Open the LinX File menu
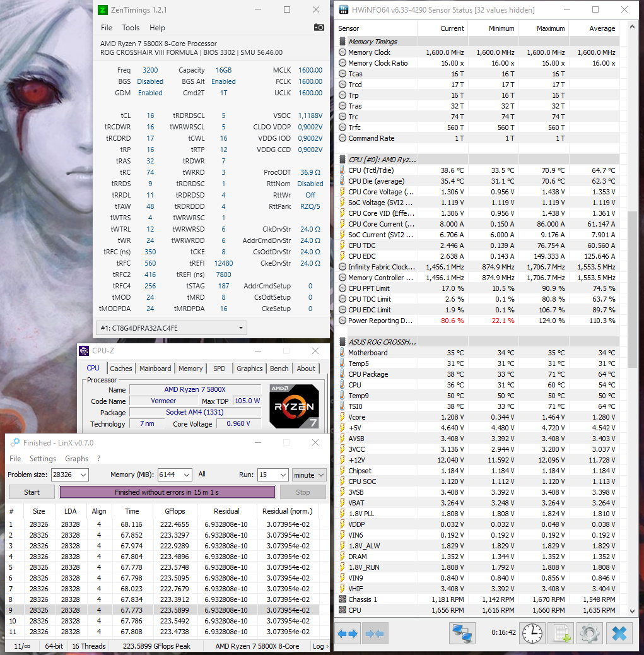Screen dimensions: 644x655 click(x=15, y=458)
